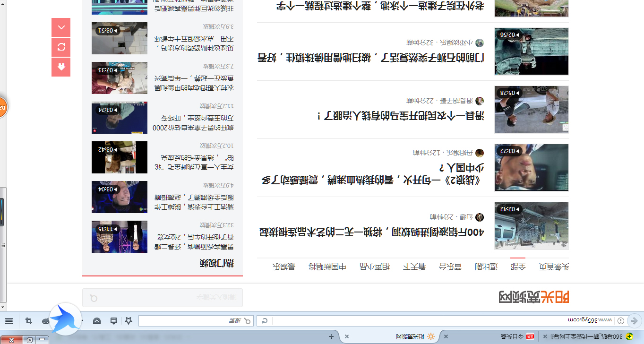Open the video thumbnail marked 05:28
The image size is (644, 344).
[x=531, y=110]
